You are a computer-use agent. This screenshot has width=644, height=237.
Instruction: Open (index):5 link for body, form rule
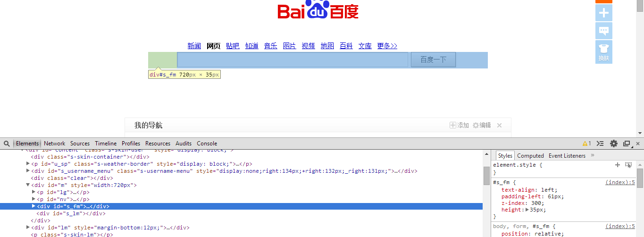620,226
